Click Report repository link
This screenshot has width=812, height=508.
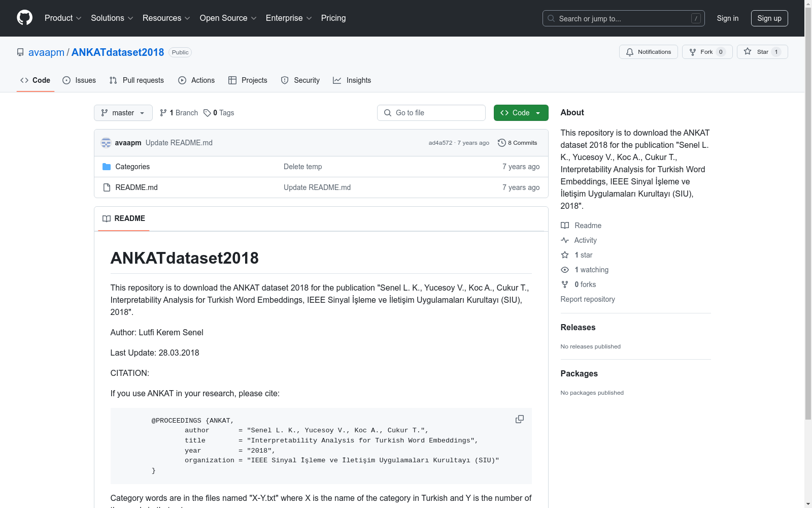(x=588, y=299)
